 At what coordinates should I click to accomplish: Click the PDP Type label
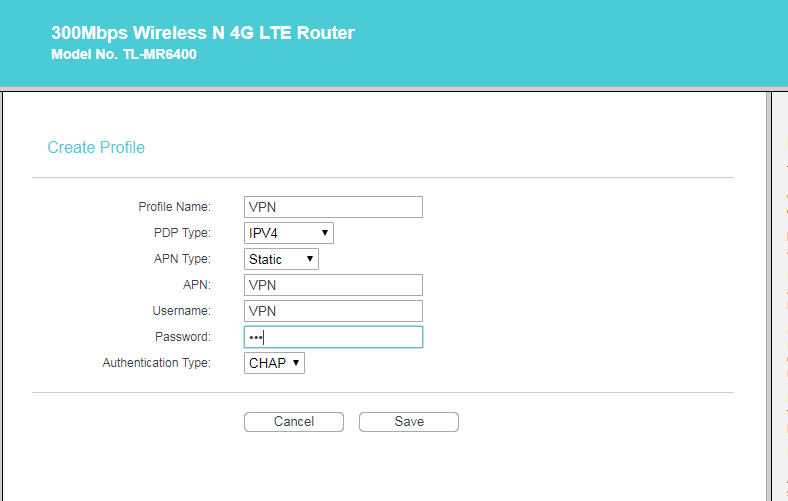(182, 233)
